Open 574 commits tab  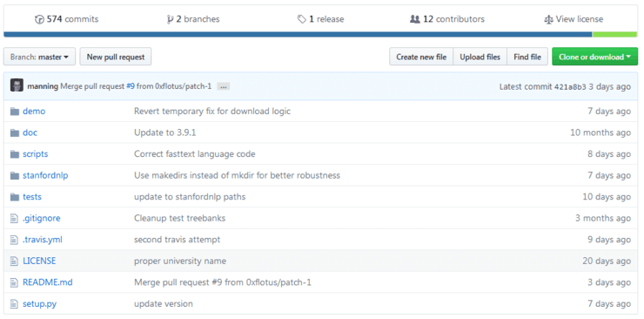[66, 19]
